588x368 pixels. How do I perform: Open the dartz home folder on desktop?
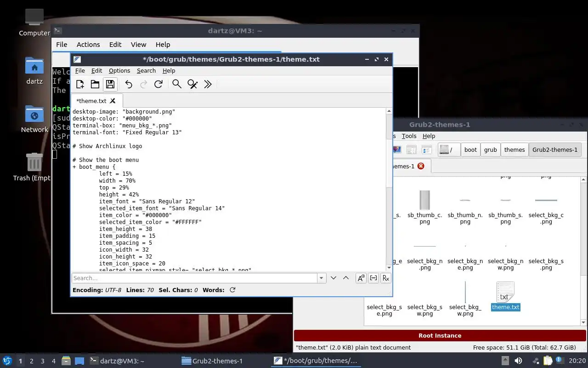click(34, 70)
